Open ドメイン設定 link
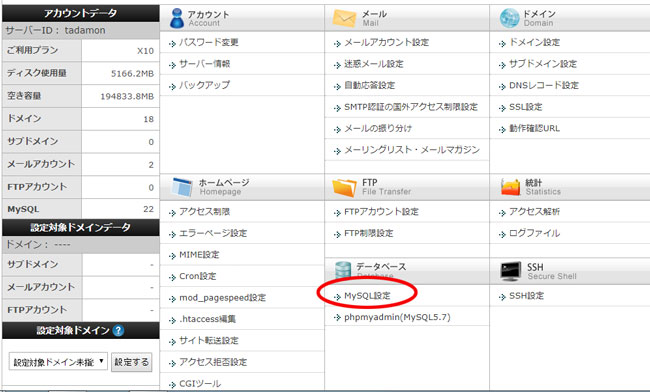 coord(534,42)
